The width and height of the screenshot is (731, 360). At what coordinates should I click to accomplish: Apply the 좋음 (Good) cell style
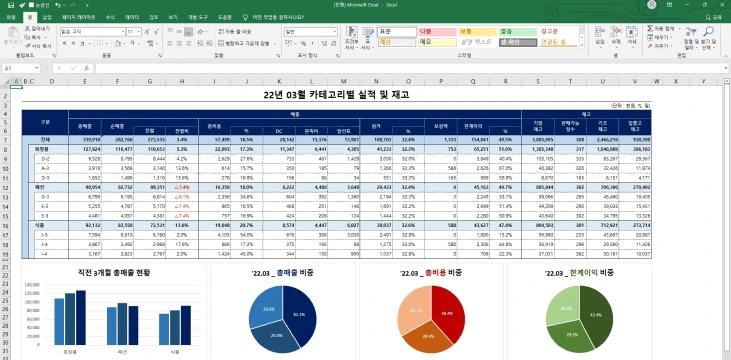tap(518, 32)
